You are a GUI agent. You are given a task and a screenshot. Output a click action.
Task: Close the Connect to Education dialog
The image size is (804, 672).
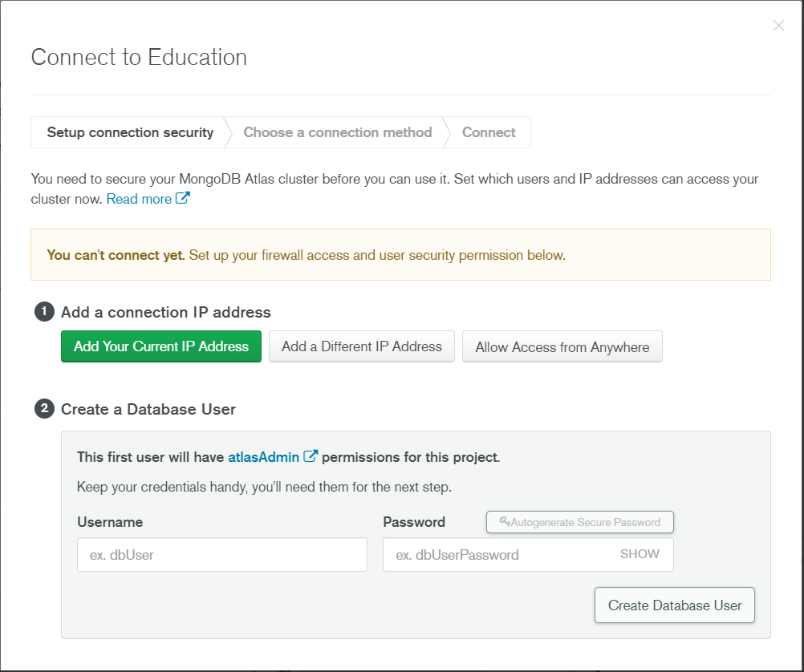point(778,26)
